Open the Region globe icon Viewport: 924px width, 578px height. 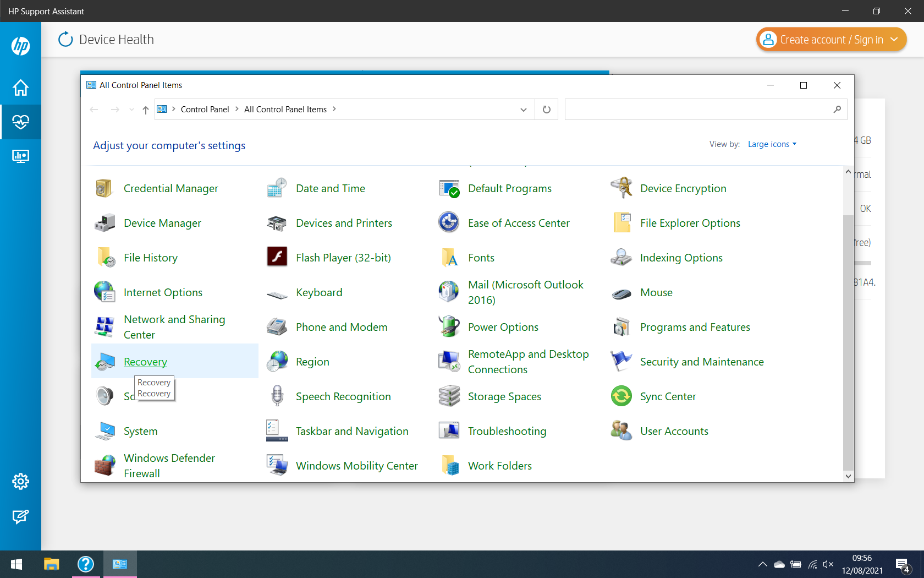277,362
